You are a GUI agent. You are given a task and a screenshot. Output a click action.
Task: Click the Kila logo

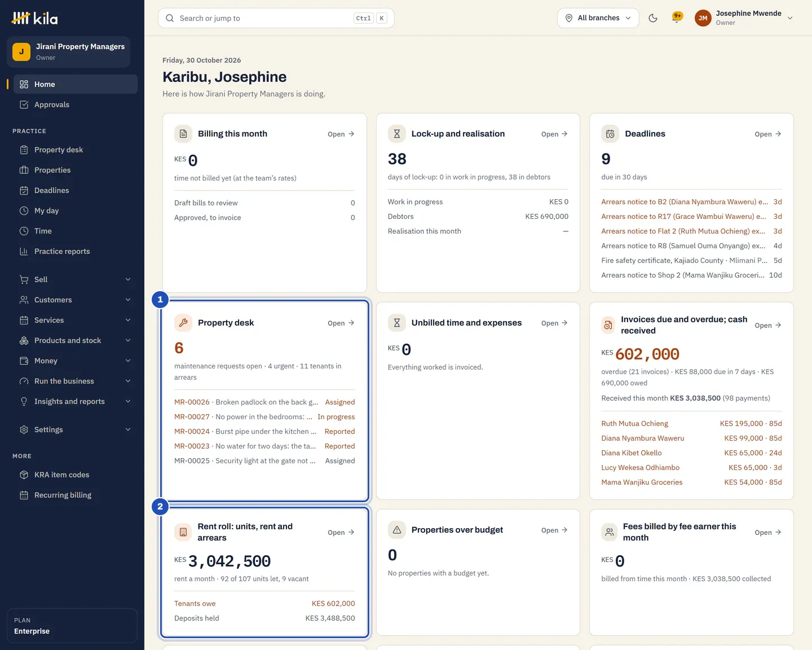(x=35, y=18)
